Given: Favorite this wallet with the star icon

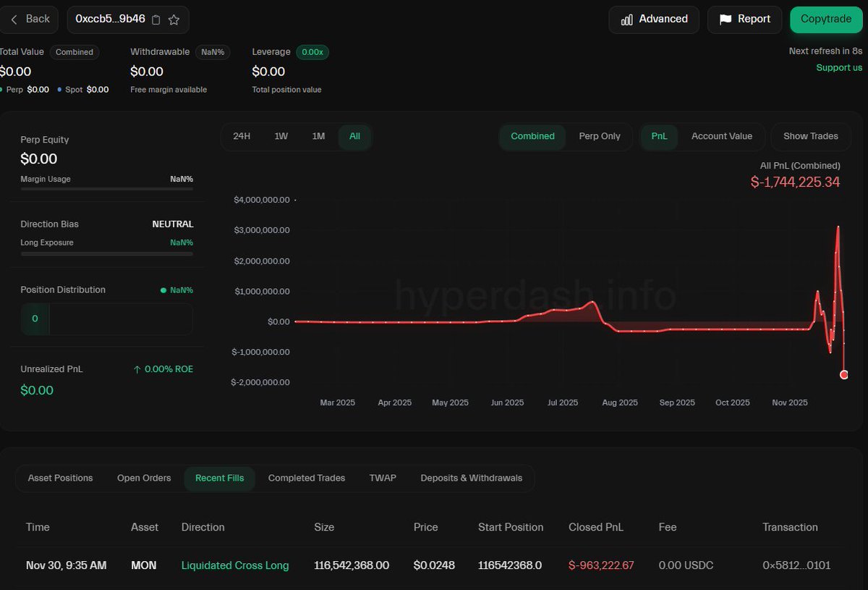Looking at the screenshot, I should click(174, 20).
